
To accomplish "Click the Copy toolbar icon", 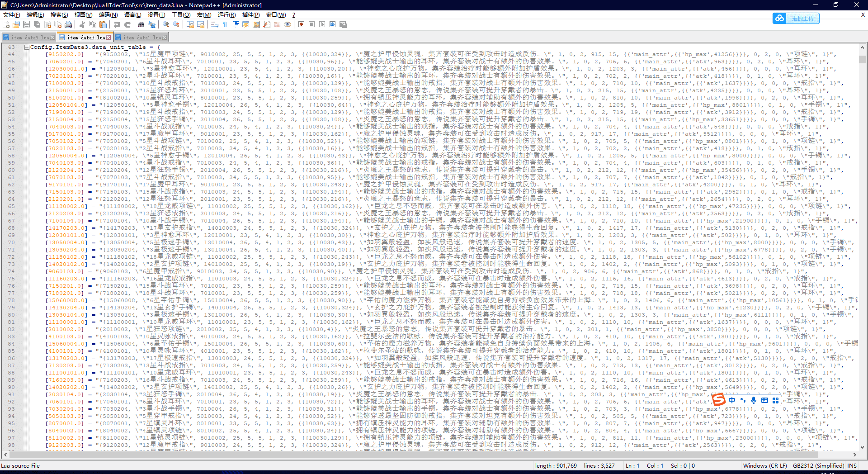I will (x=93, y=24).
